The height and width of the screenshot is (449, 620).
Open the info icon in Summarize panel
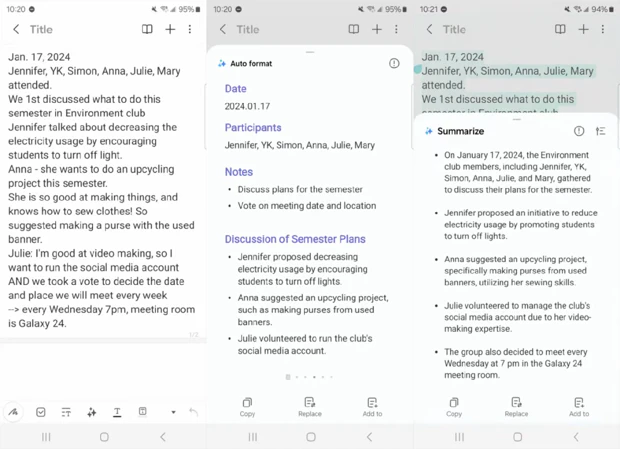coord(579,131)
